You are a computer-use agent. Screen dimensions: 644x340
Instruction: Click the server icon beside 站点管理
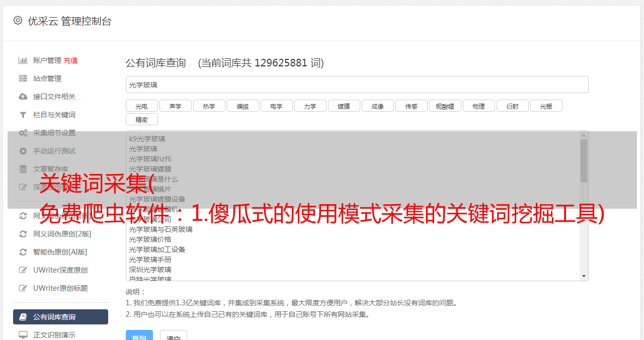pos(23,78)
